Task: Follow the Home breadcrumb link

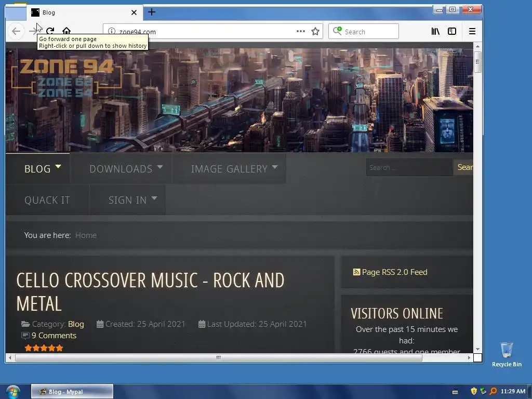Action: tap(86, 235)
